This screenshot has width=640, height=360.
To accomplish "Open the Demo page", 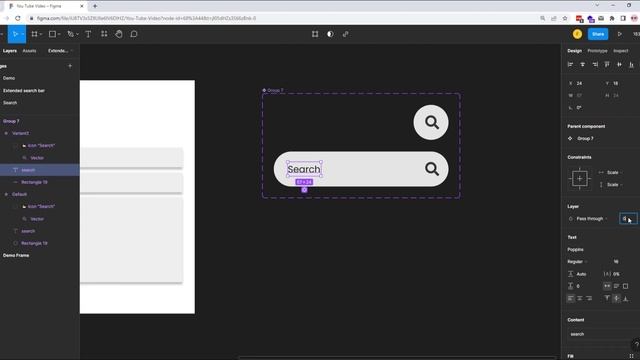I will pyautogui.click(x=9, y=78).
